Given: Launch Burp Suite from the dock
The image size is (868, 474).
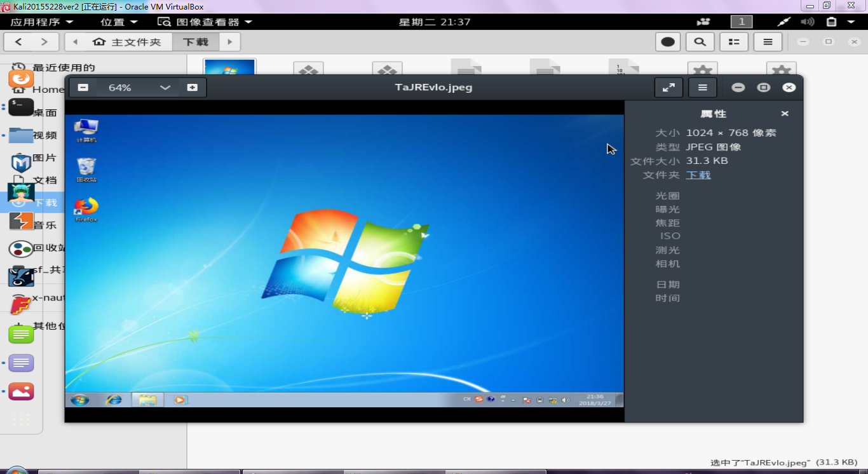Looking at the screenshot, I should [x=21, y=221].
